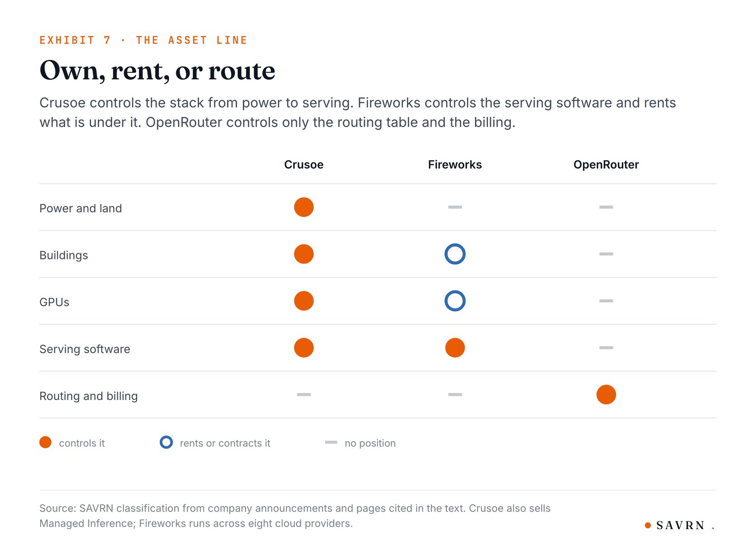Click the SAVRN logo

tap(680, 526)
